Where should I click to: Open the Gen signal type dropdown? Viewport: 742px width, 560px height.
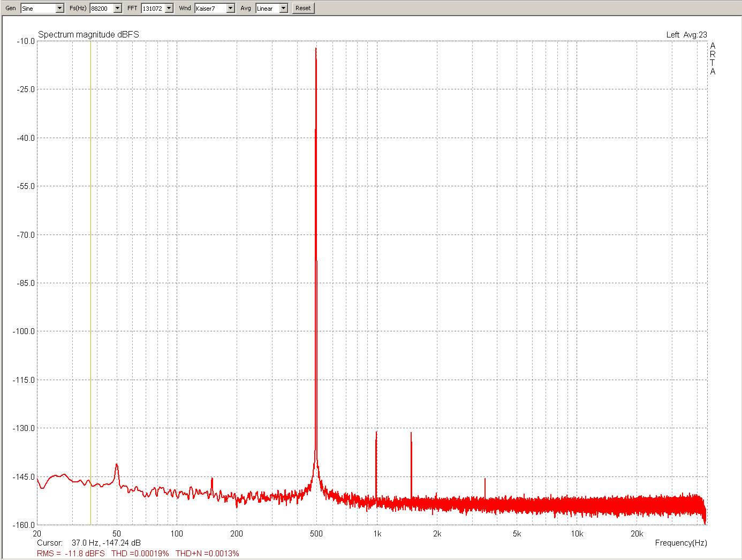coord(42,8)
